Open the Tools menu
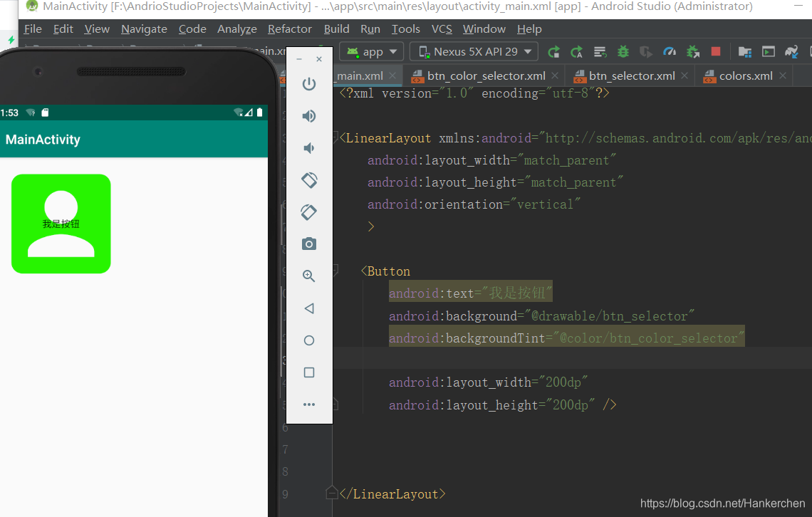 pos(405,29)
